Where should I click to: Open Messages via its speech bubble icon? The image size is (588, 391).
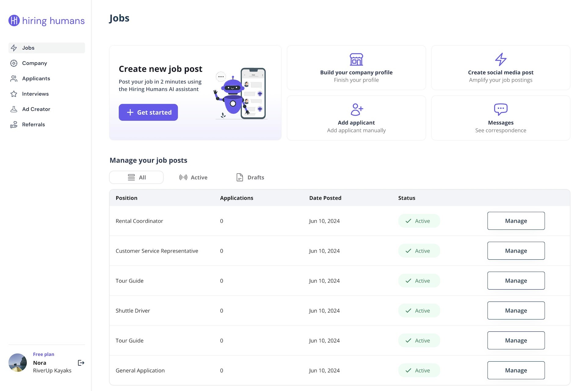500,109
